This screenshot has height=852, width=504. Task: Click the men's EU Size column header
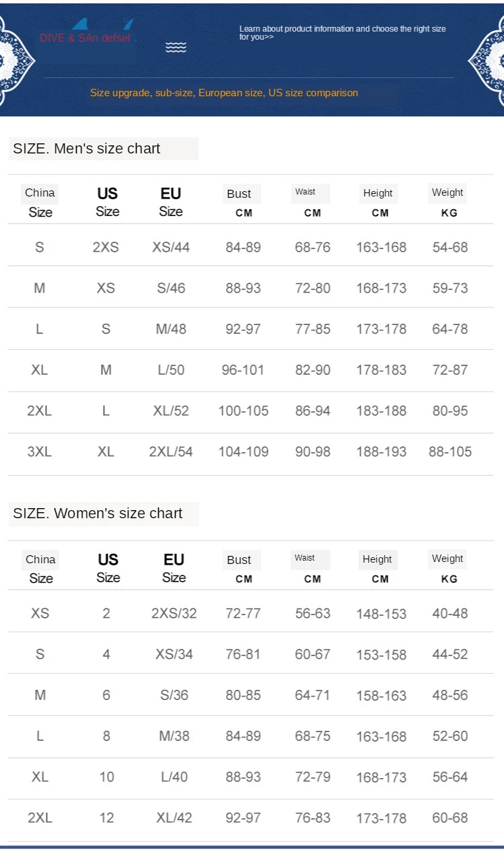pos(171,202)
